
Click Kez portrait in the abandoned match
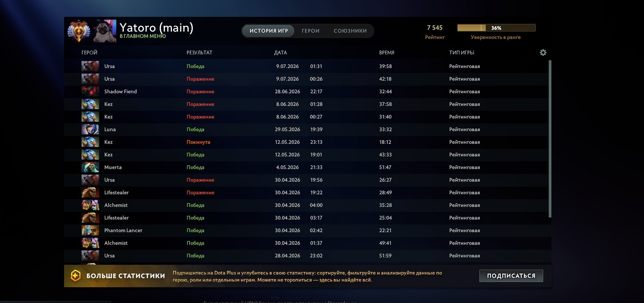(90, 142)
